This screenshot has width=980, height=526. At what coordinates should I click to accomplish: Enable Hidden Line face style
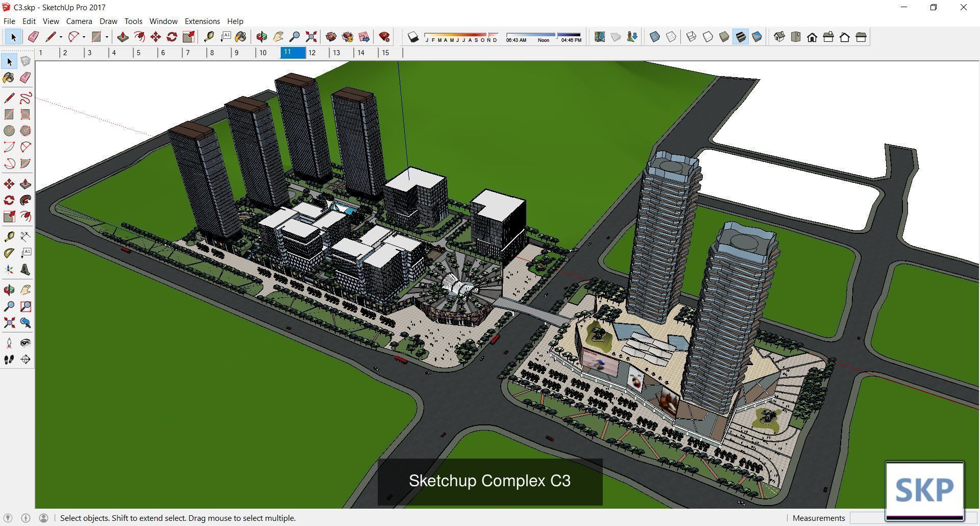click(x=708, y=37)
